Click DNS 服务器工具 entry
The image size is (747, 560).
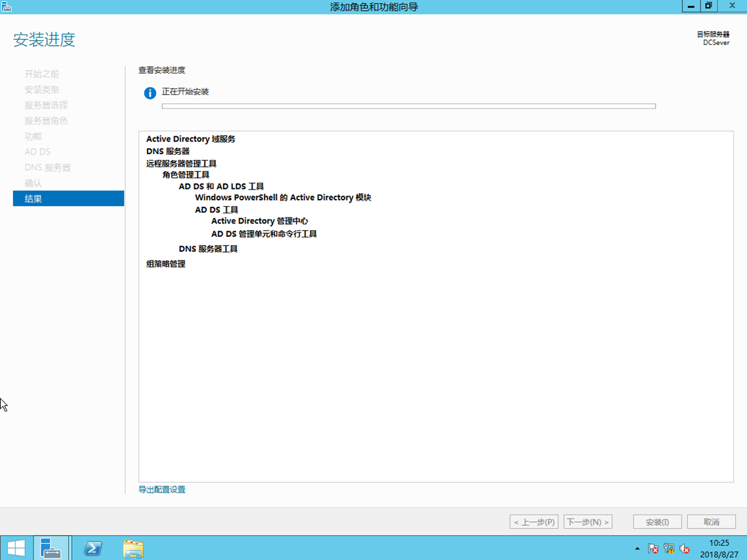point(208,249)
